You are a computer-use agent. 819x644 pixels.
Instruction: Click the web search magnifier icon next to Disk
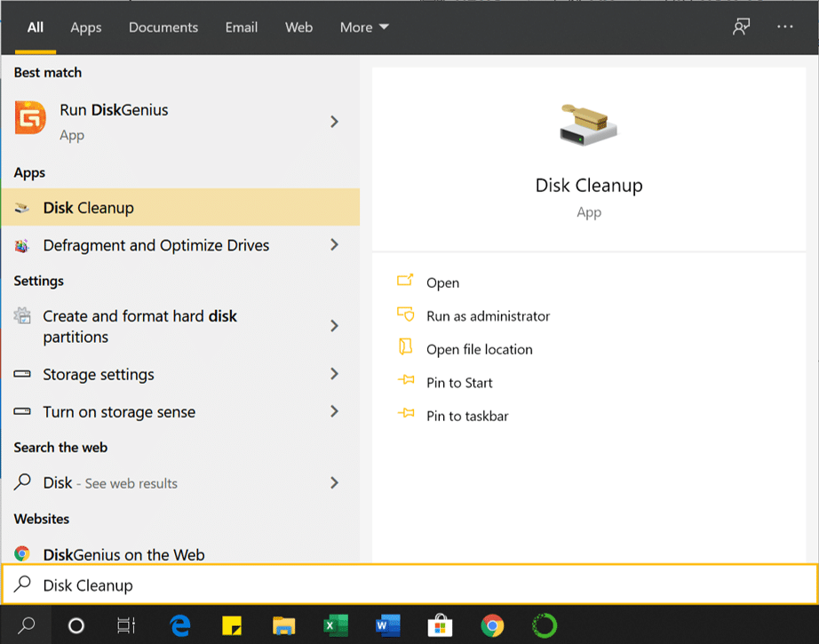(x=22, y=481)
